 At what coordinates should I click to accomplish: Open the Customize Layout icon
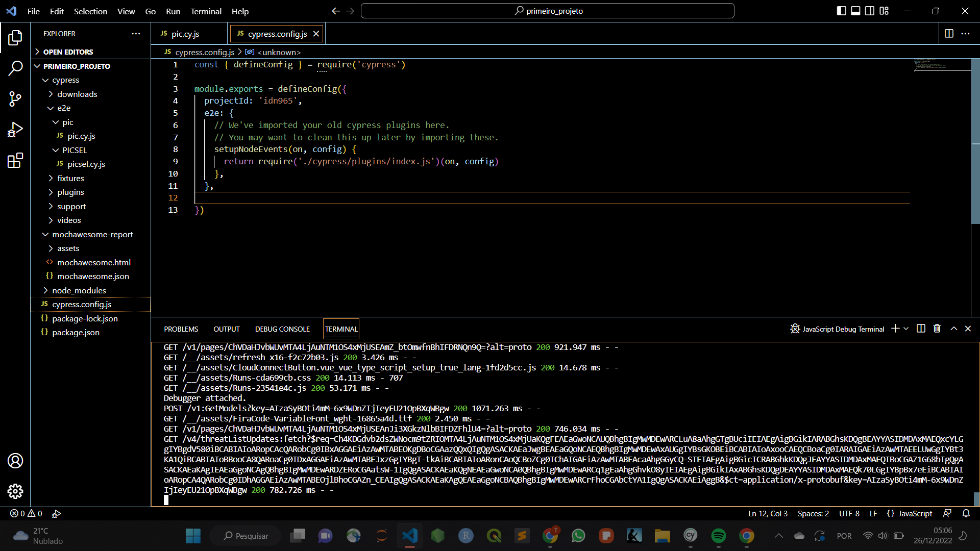coord(884,11)
